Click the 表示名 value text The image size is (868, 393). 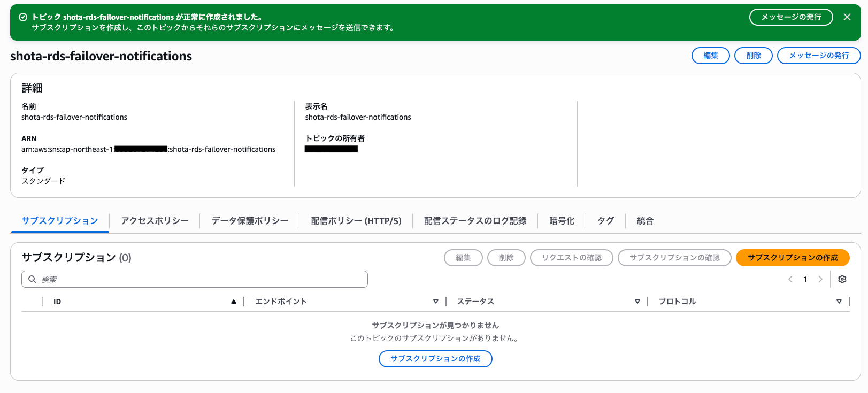[358, 117]
